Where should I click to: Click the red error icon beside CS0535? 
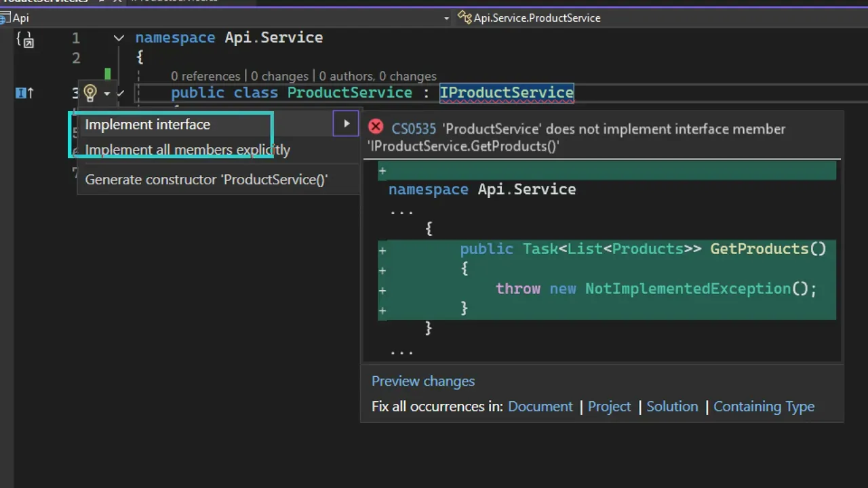pyautogui.click(x=376, y=127)
